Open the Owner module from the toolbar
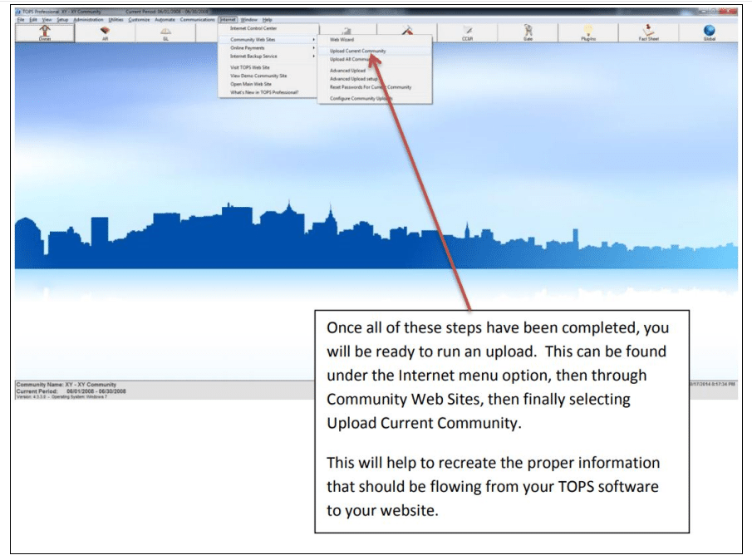The width and height of the screenshot is (752, 560). 45,32
